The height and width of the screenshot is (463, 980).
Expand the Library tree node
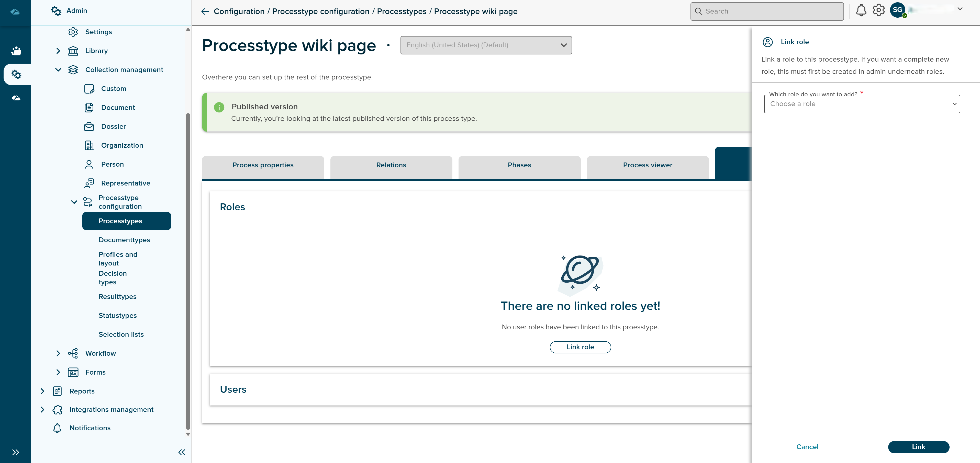(x=58, y=51)
